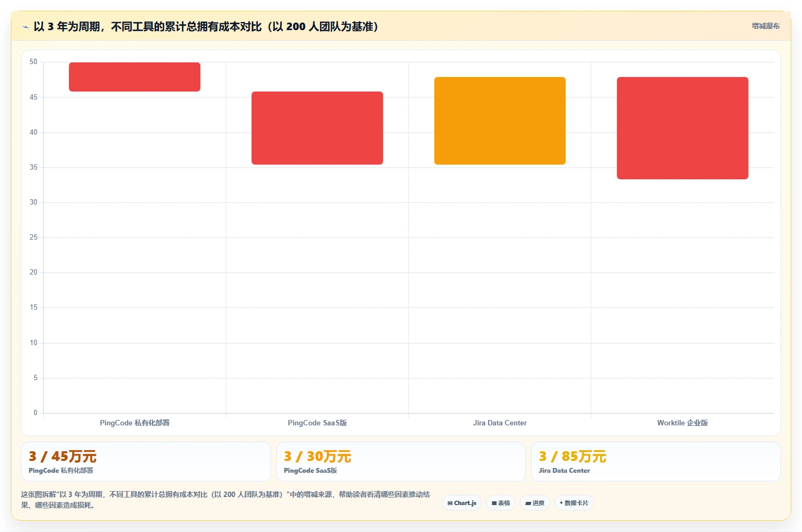
Task: Click the y-axis value 5
Action: (36, 378)
